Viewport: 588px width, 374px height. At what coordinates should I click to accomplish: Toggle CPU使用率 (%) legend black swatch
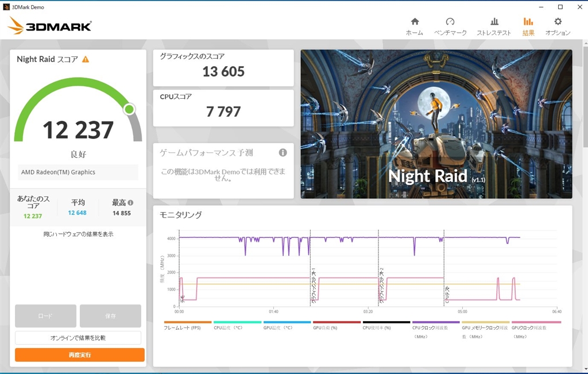tap(386, 322)
